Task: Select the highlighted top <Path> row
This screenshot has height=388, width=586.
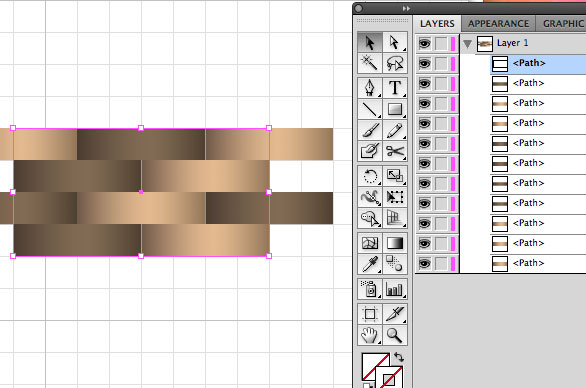Action: pyautogui.click(x=538, y=63)
